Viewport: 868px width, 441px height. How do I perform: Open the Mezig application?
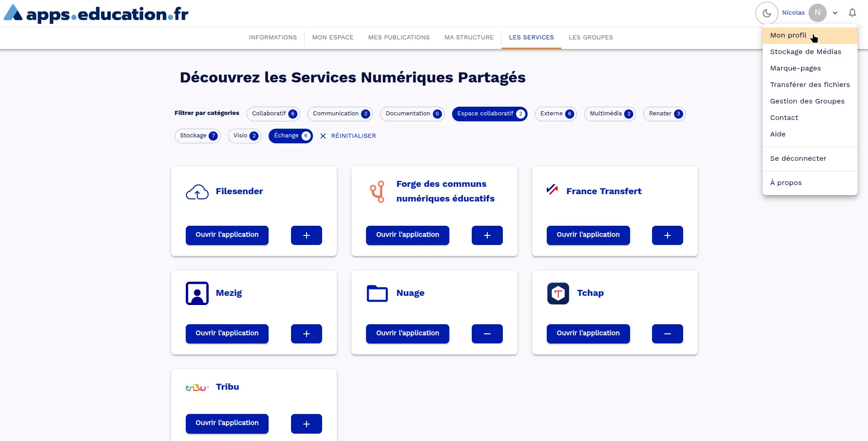[x=227, y=333]
